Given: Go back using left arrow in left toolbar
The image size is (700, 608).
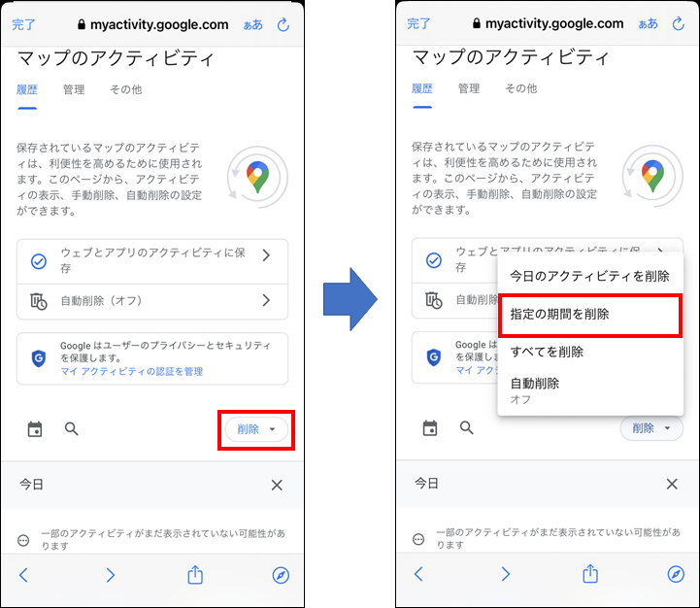Looking at the screenshot, I should pyautogui.click(x=23, y=575).
